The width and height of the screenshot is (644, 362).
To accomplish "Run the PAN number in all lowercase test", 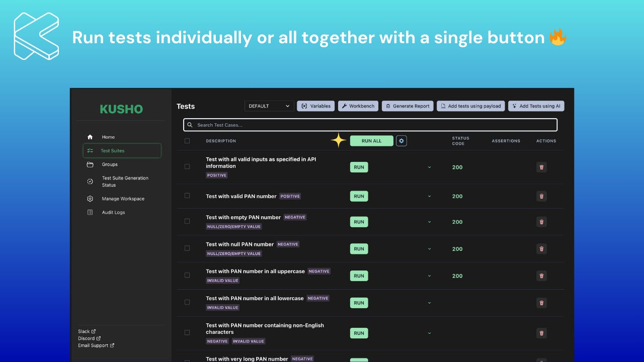I will tap(359, 303).
